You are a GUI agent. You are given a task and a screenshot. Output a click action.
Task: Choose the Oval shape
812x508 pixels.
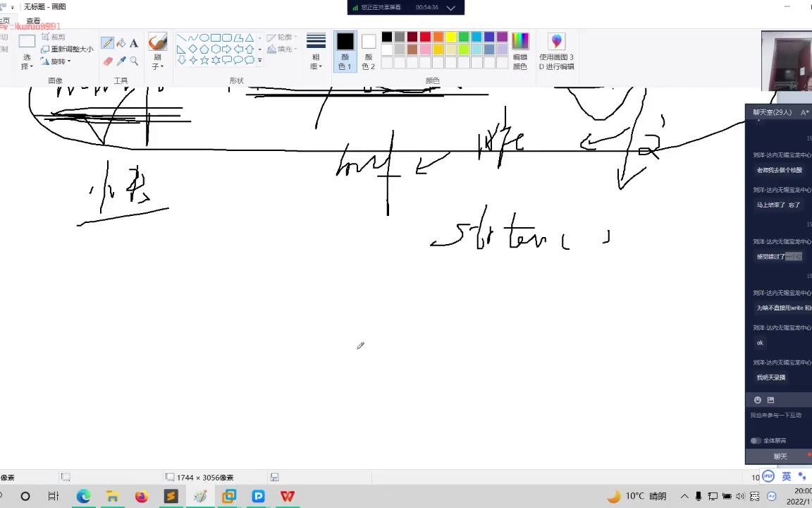point(204,38)
